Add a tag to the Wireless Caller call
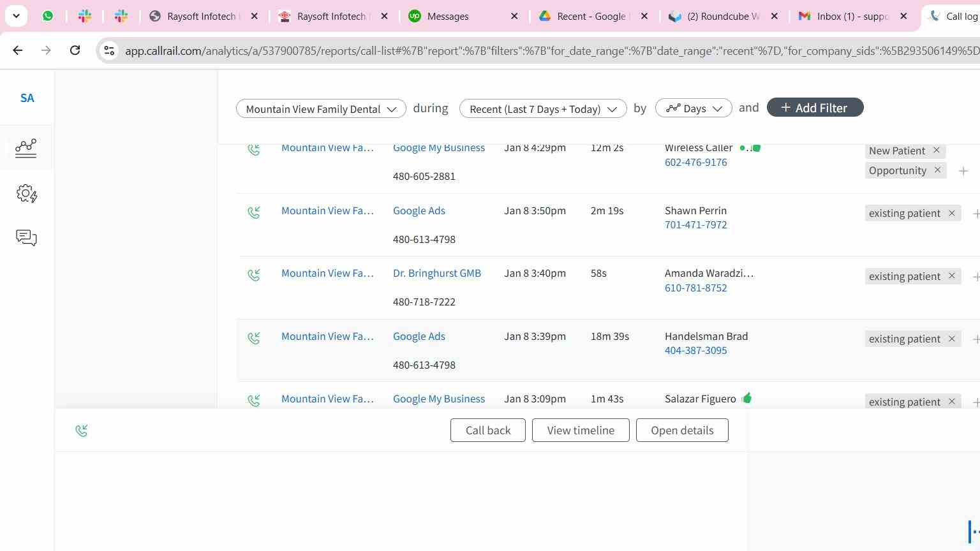Viewport: 980px width, 551px height. pos(963,171)
